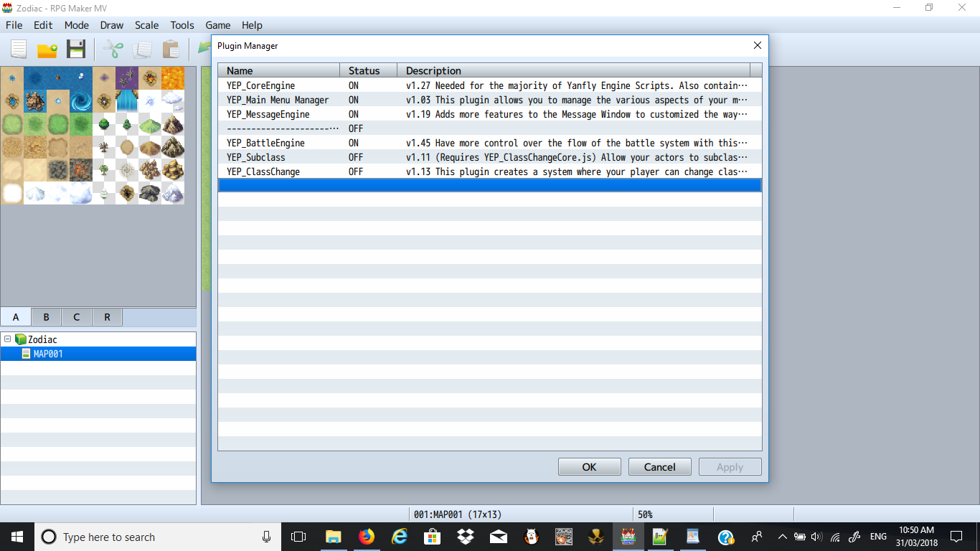Screen dimensions: 980x551
Task: Select the whirlpool tile in the tileset
Action: pyautogui.click(x=81, y=101)
